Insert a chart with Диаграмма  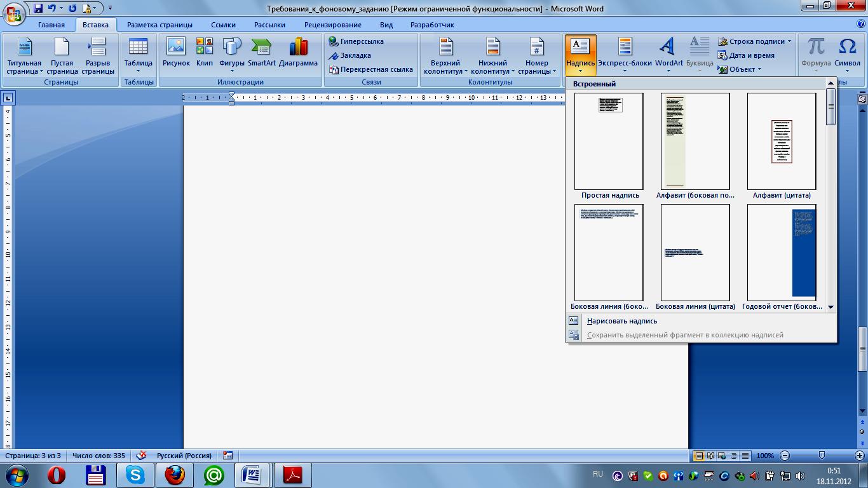point(298,52)
